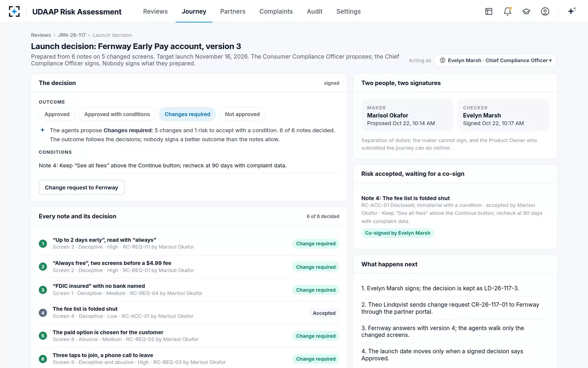The width and height of the screenshot is (588, 368).
Task: Click the number 1 badge for note one
Action: point(43,244)
